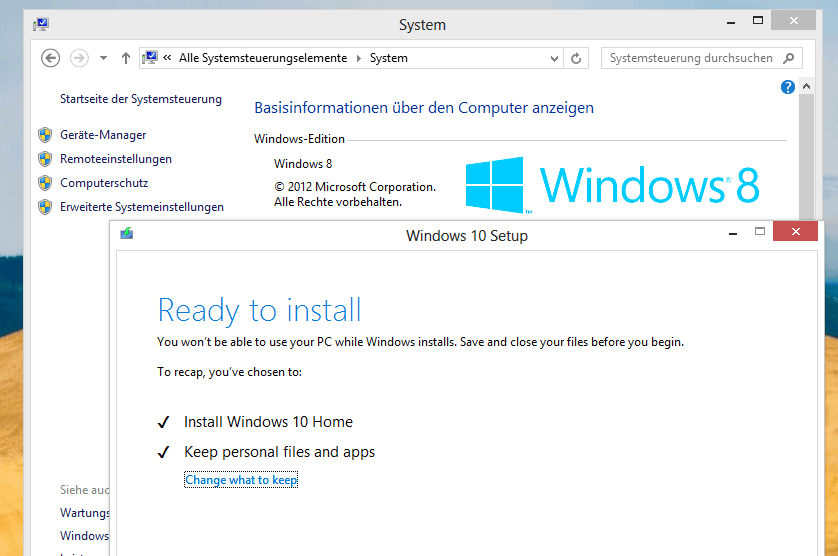Close the System window

[794, 20]
